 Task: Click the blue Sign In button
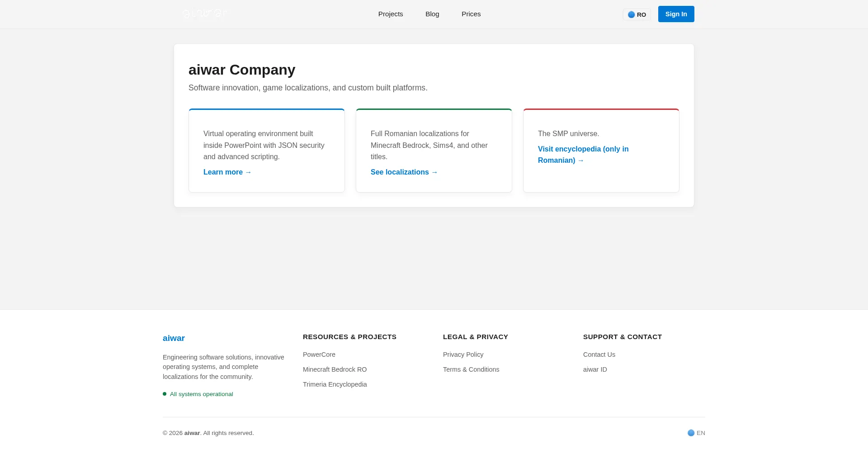676,14
